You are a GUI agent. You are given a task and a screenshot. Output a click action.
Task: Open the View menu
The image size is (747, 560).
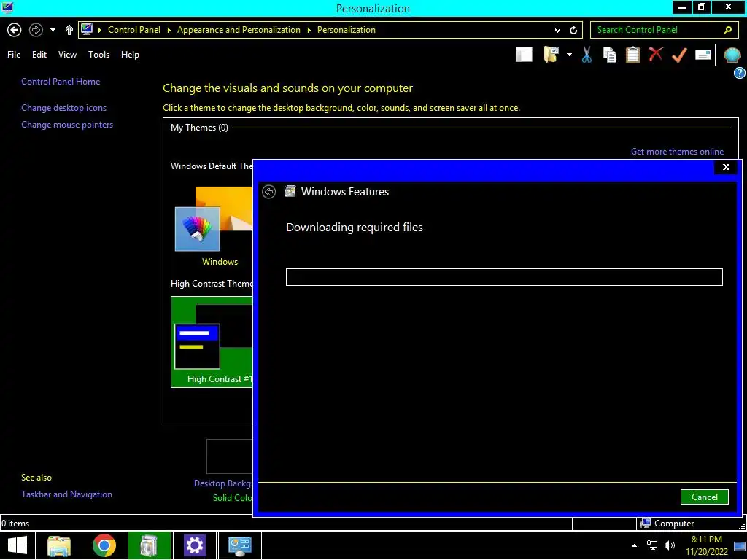(x=67, y=55)
